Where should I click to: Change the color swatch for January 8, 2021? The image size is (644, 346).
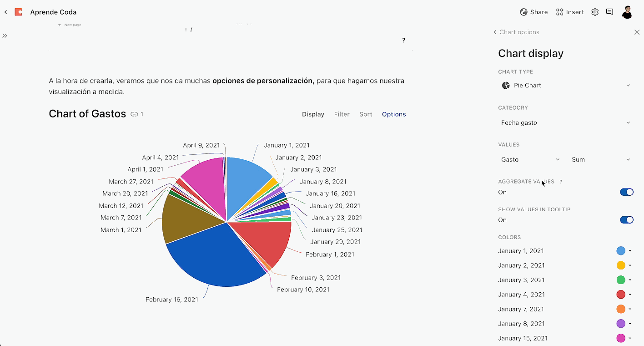click(621, 324)
